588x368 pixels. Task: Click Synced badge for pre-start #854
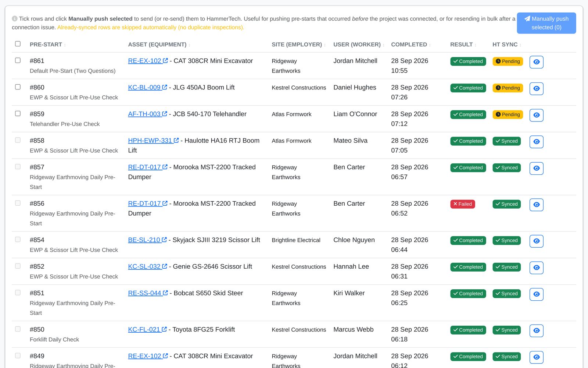506,241
